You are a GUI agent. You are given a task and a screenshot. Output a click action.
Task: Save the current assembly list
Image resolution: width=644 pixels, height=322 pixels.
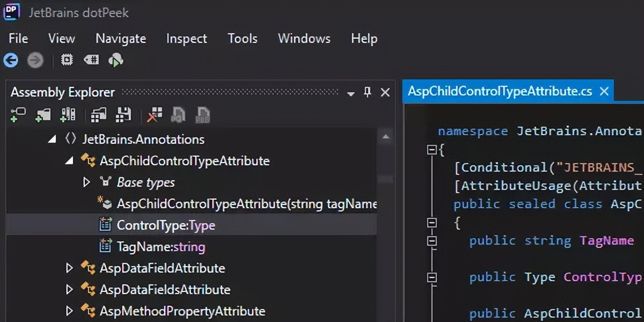(x=123, y=114)
